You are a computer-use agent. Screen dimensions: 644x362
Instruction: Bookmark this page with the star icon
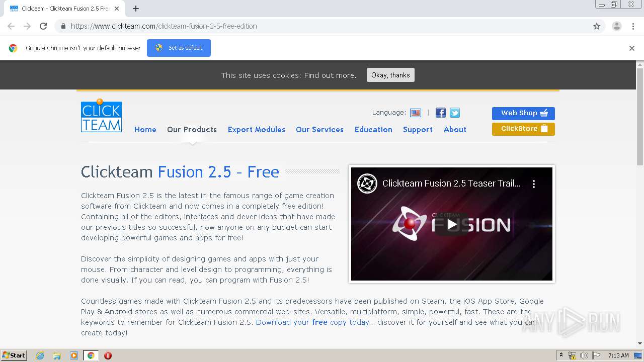coord(597,26)
